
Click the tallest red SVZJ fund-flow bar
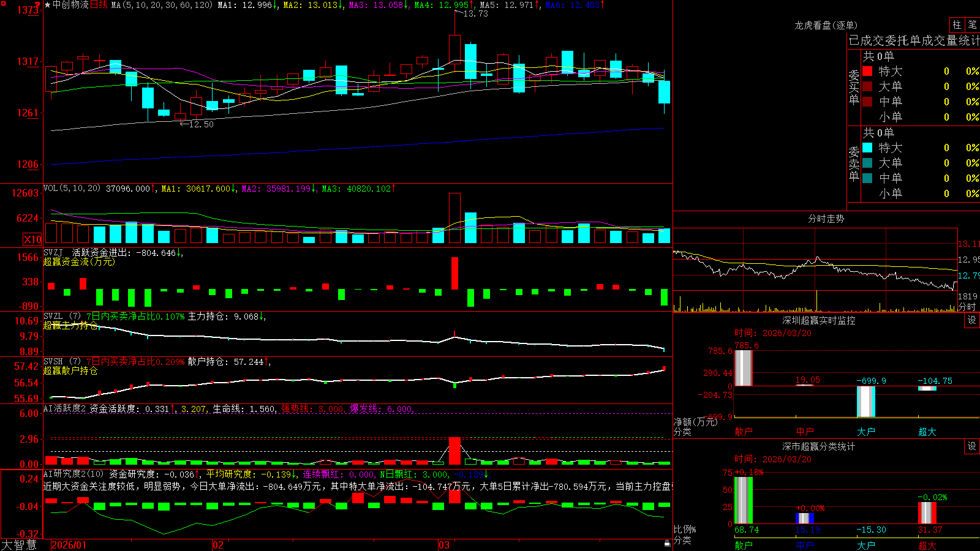pos(454,273)
